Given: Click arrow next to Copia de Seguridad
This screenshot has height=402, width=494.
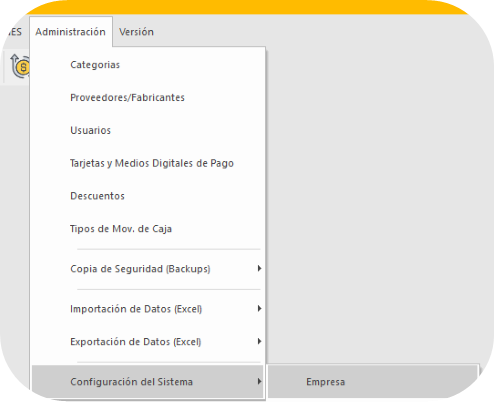Looking at the screenshot, I should coord(259,268).
